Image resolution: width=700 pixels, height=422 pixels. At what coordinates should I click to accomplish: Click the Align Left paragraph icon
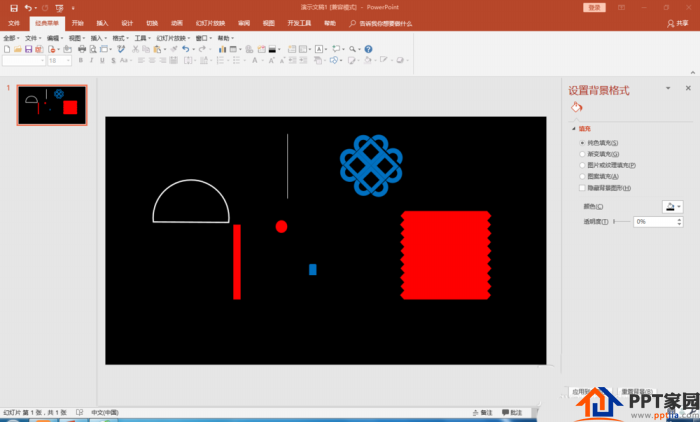(x=141, y=60)
